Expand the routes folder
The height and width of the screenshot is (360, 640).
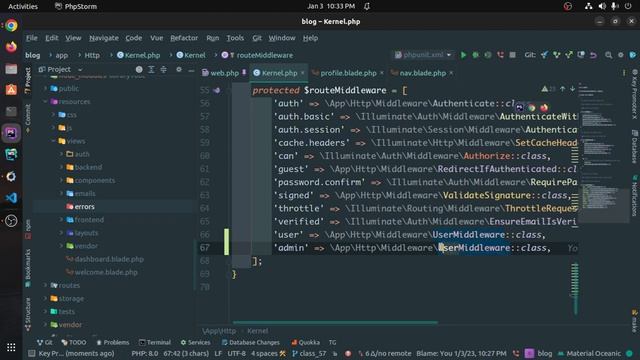pos(45,285)
